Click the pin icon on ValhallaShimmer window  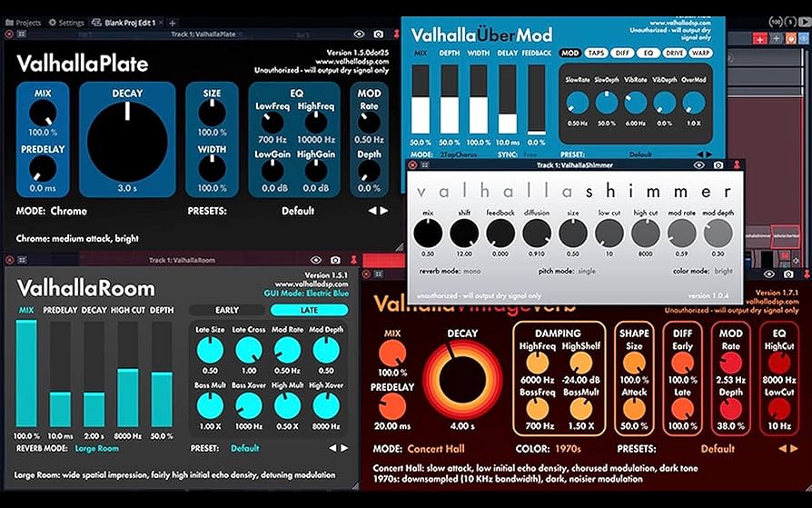click(x=737, y=164)
